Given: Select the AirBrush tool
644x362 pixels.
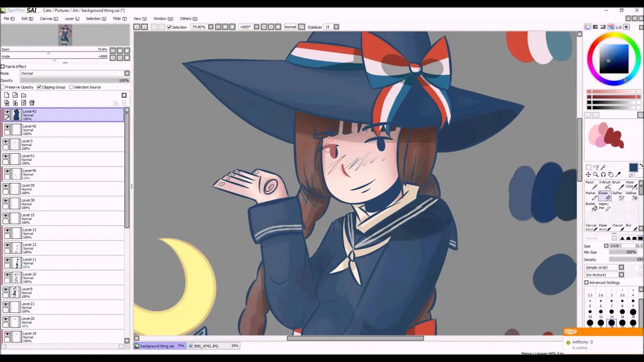Looking at the screenshot, I should click(604, 185).
